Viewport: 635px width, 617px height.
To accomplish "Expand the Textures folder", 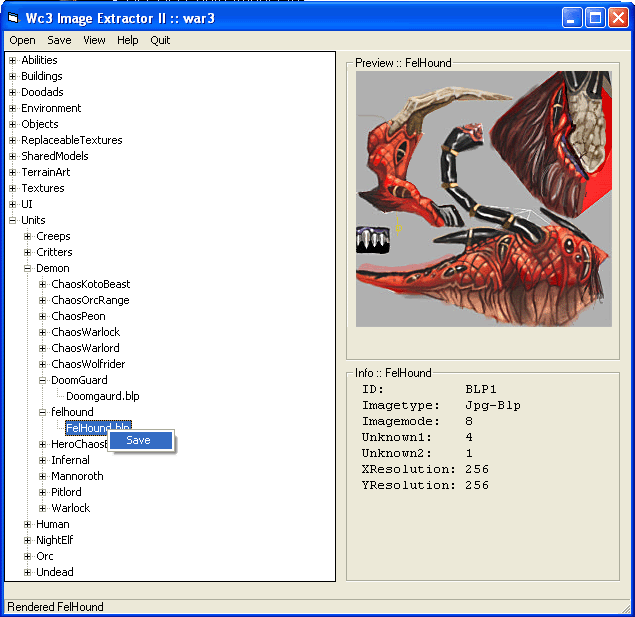I will pos(13,188).
